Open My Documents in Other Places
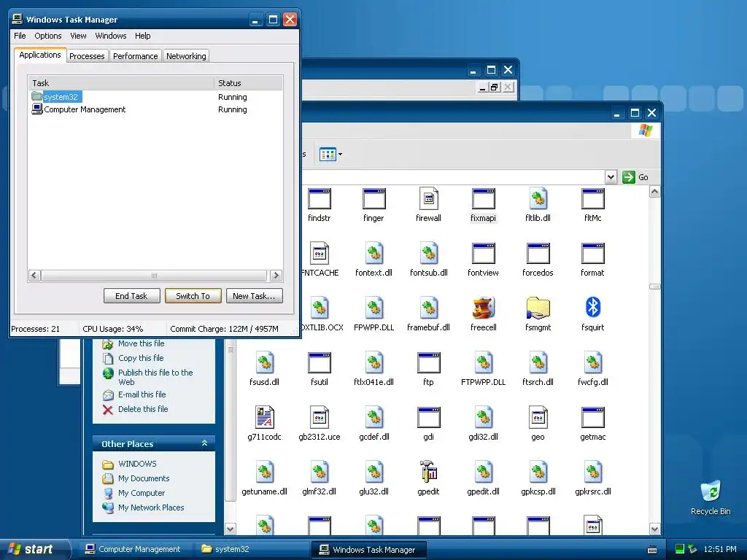Viewport: 747px width, 560px height. 144,478
